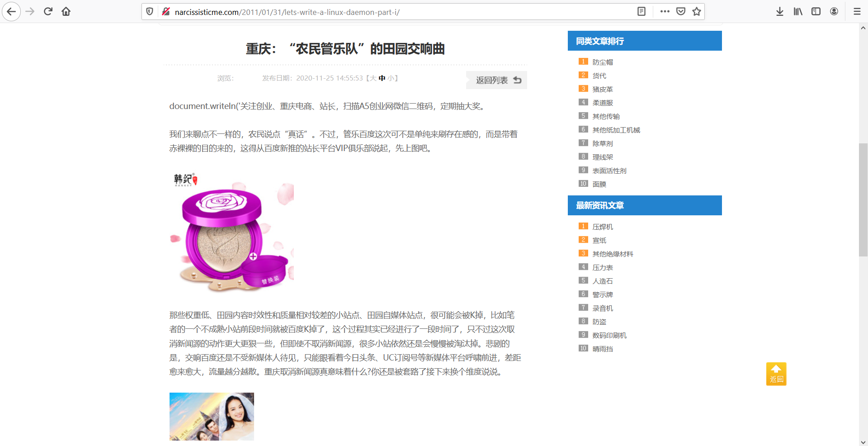Click the browser forward arrow
Image resolution: width=868 pixels, height=446 pixels.
tap(30, 11)
